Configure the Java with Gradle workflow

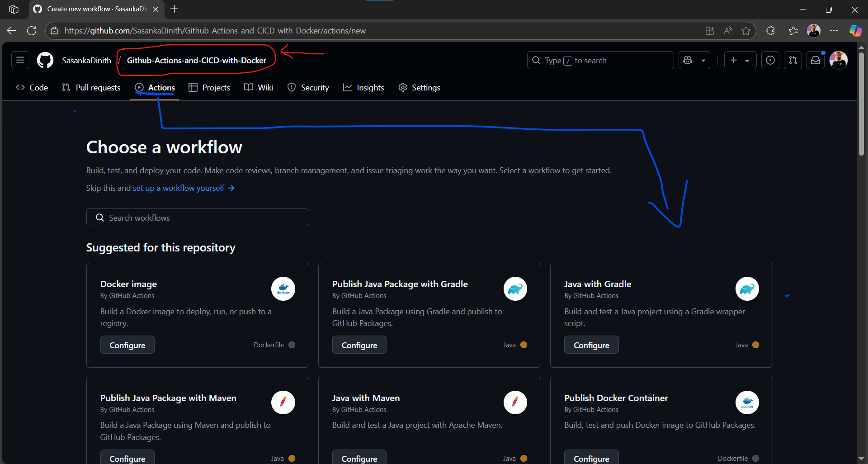591,345
